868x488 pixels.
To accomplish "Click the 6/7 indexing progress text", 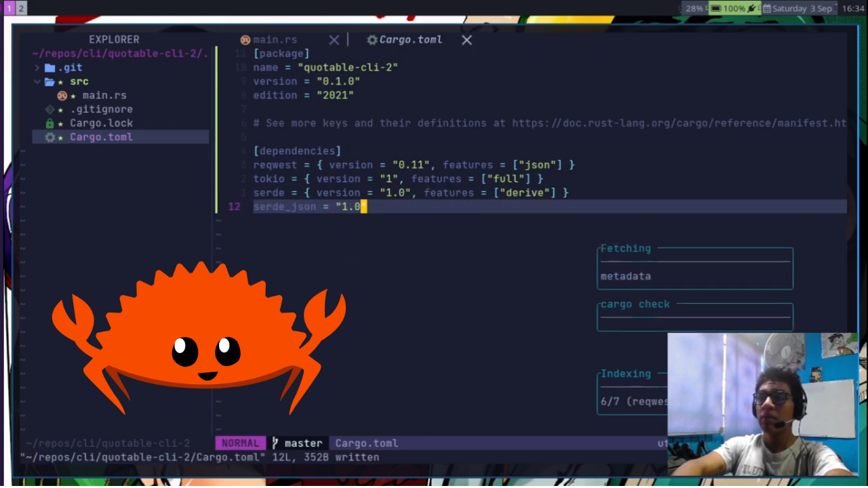I will click(634, 401).
